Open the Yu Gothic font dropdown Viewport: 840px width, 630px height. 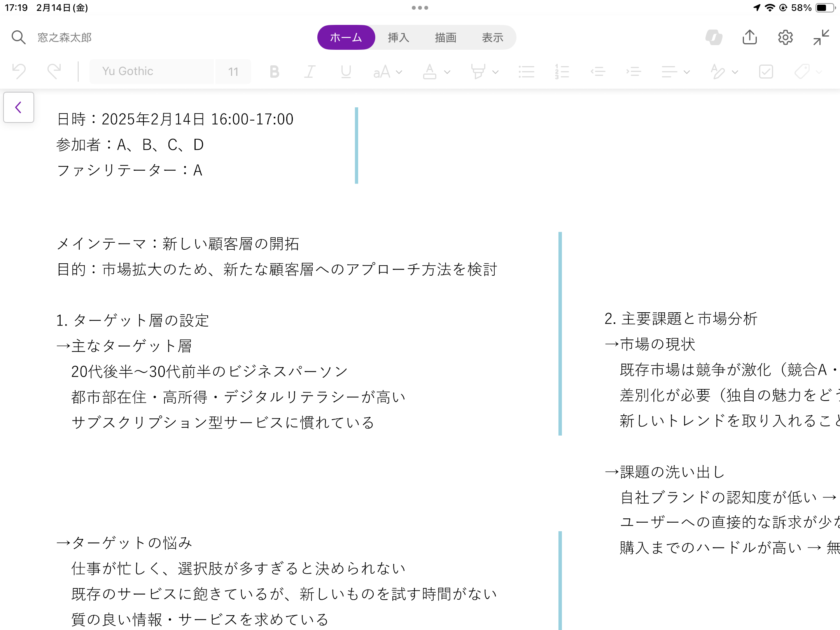pyautogui.click(x=152, y=71)
